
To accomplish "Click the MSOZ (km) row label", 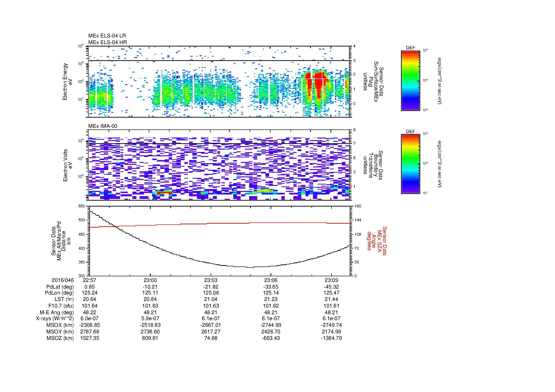I will click(60, 338).
